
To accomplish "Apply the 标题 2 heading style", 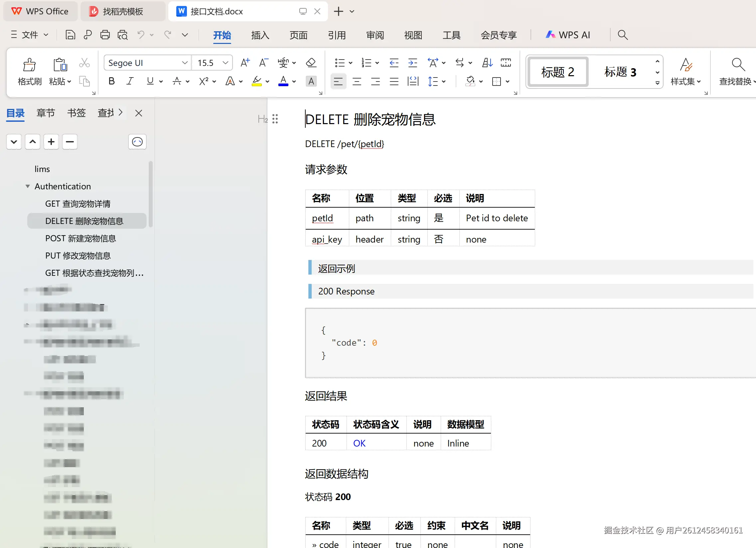I will coord(558,72).
